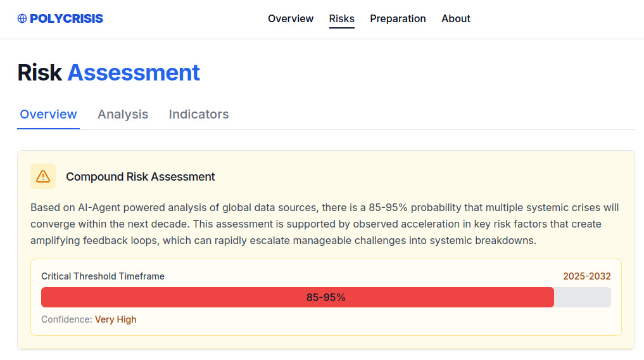644x360 pixels.
Task: Click the paragraph about converging systemic crises
Action: click(x=324, y=224)
